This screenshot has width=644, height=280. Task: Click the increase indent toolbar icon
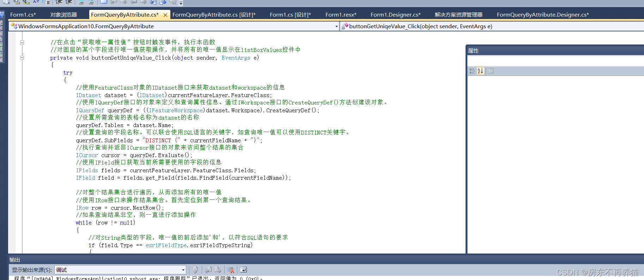(x=69, y=2)
